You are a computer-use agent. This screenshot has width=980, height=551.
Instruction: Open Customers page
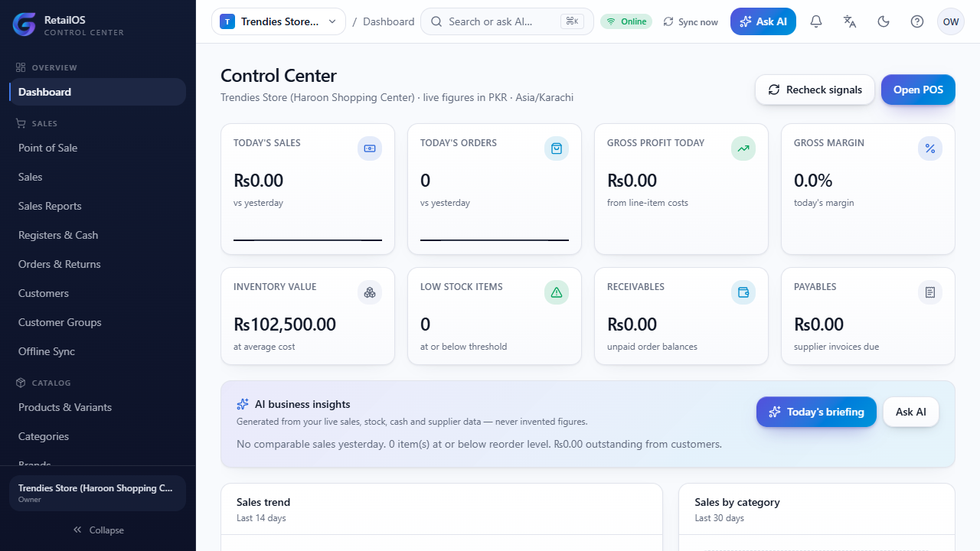97,293
